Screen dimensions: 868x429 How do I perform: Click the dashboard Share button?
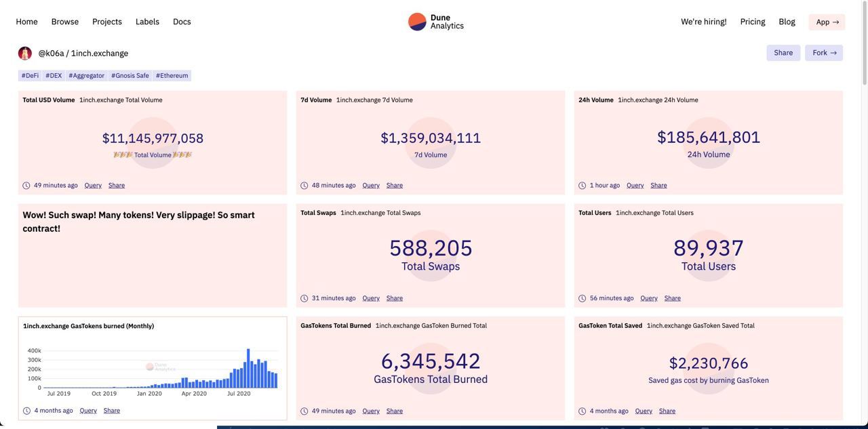click(783, 53)
